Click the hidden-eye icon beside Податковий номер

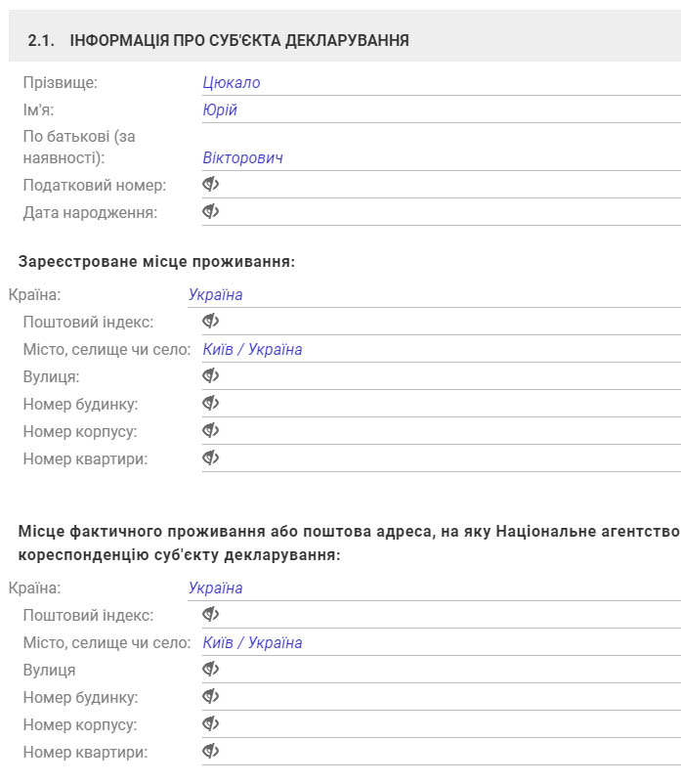(x=211, y=184)
